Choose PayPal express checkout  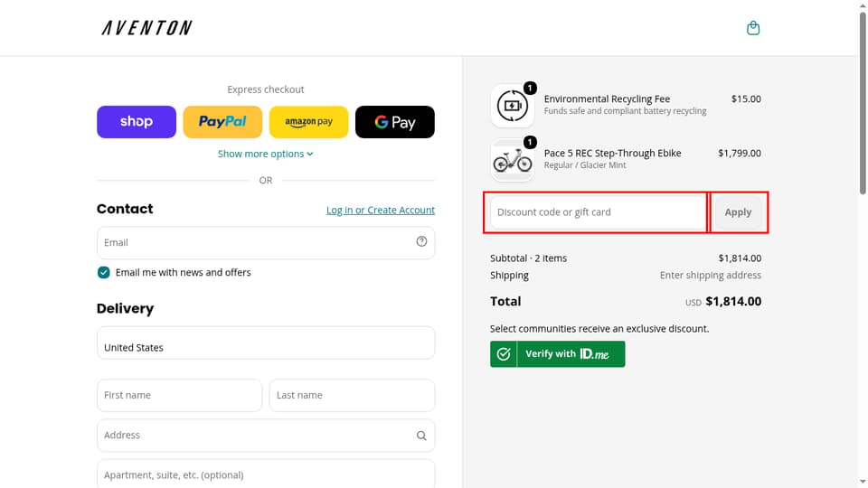tap(222, 122)
